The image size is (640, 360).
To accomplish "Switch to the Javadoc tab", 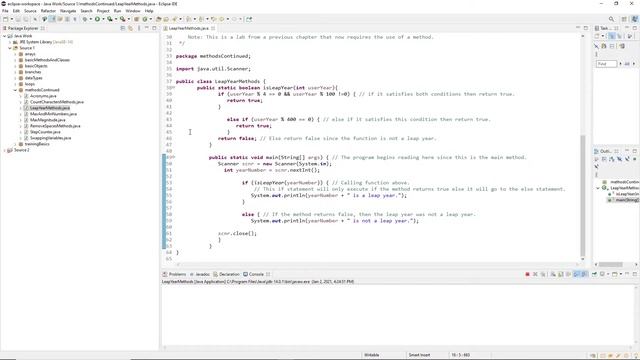I will coord(200,274).
